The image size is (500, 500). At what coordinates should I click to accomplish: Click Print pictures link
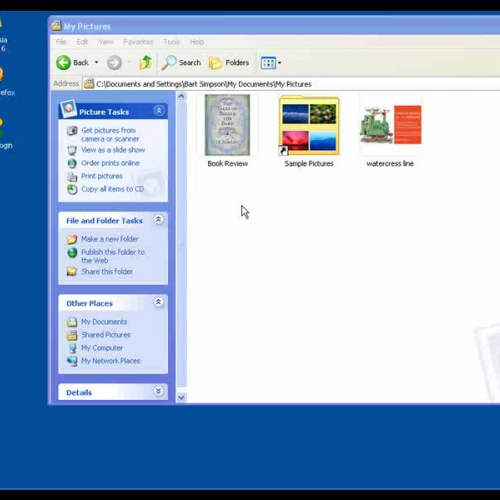point(102,176)
